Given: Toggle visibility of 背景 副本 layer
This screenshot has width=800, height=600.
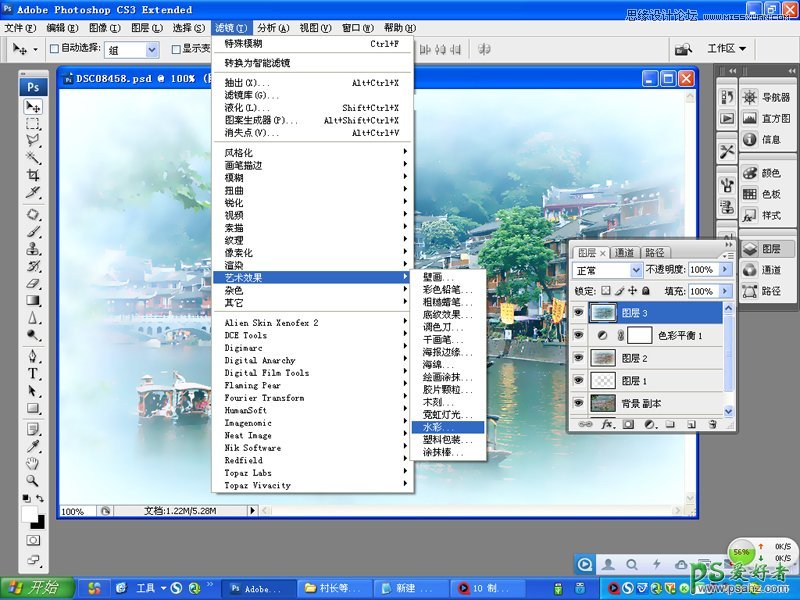Looking at the screenshot, I should point(578,403).
